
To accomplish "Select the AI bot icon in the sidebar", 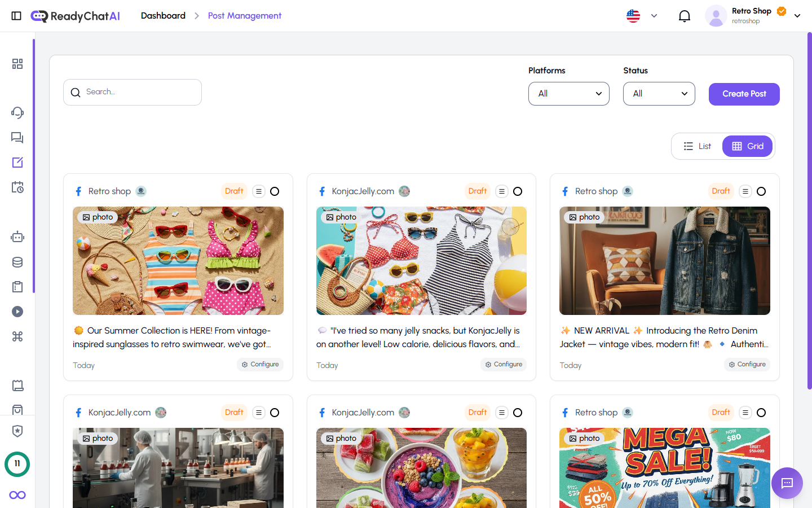I will (x=17, y=237).
